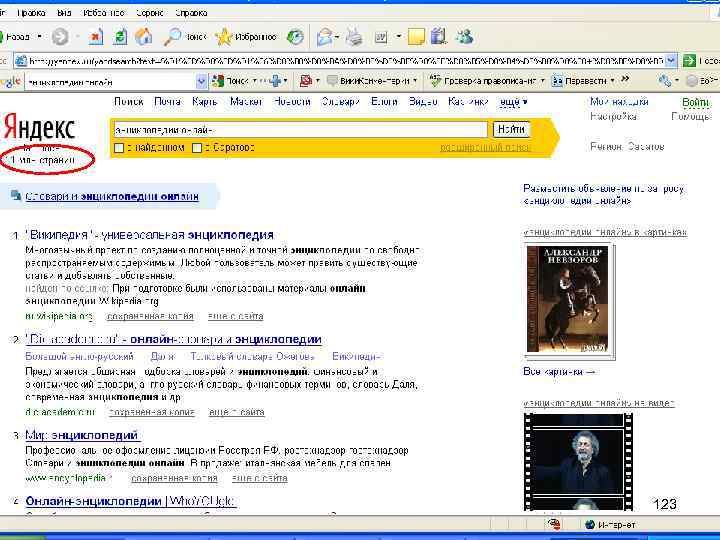Open the Справка menu
720x540 pixels.
coord(191,13)
